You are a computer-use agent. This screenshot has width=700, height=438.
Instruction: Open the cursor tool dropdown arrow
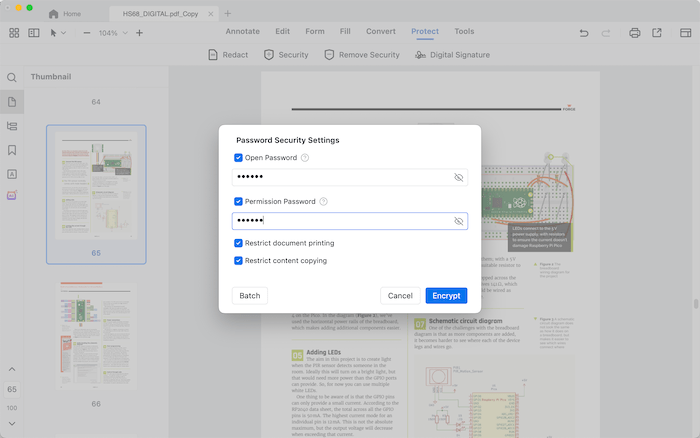coord(65,34)
